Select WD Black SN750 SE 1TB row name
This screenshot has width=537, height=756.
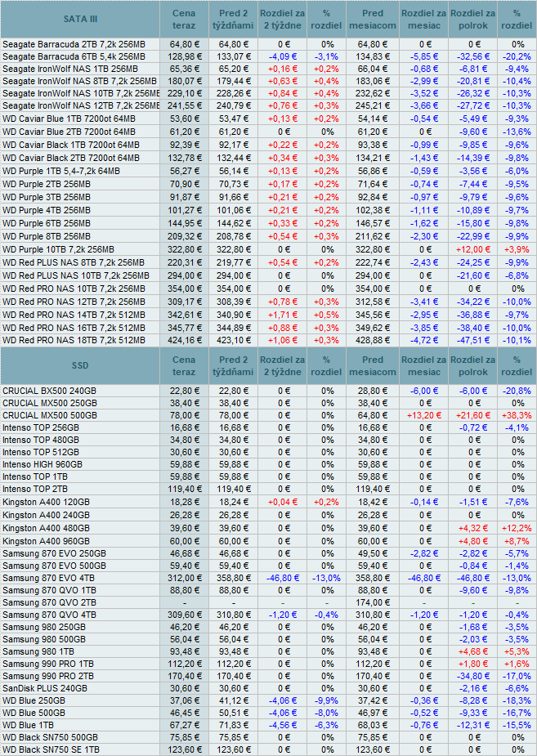tap(51, 749)
